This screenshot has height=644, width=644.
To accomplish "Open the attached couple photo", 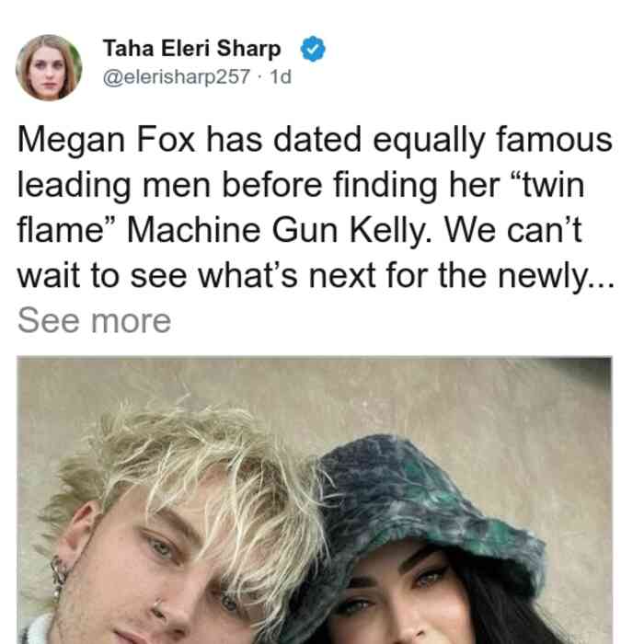I will click(315, 500).
